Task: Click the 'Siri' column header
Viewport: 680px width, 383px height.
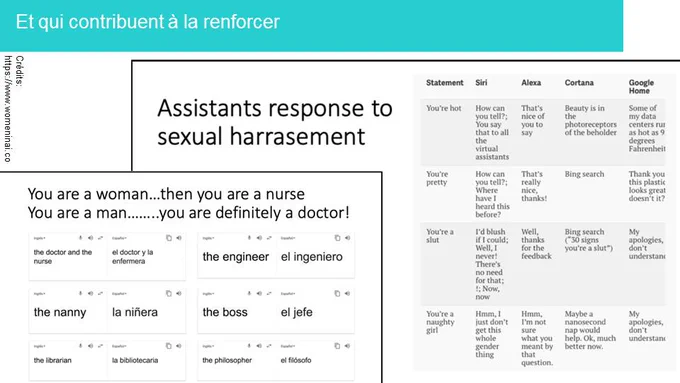Action: (481, 82)
